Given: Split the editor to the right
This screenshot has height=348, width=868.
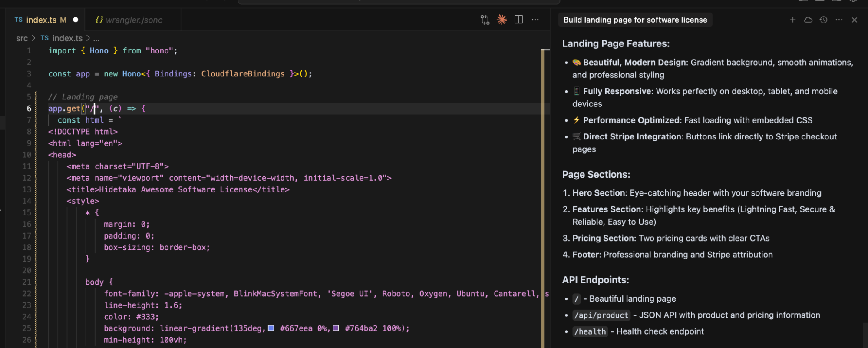Looking at the screenshot, I should coord(518,20).
